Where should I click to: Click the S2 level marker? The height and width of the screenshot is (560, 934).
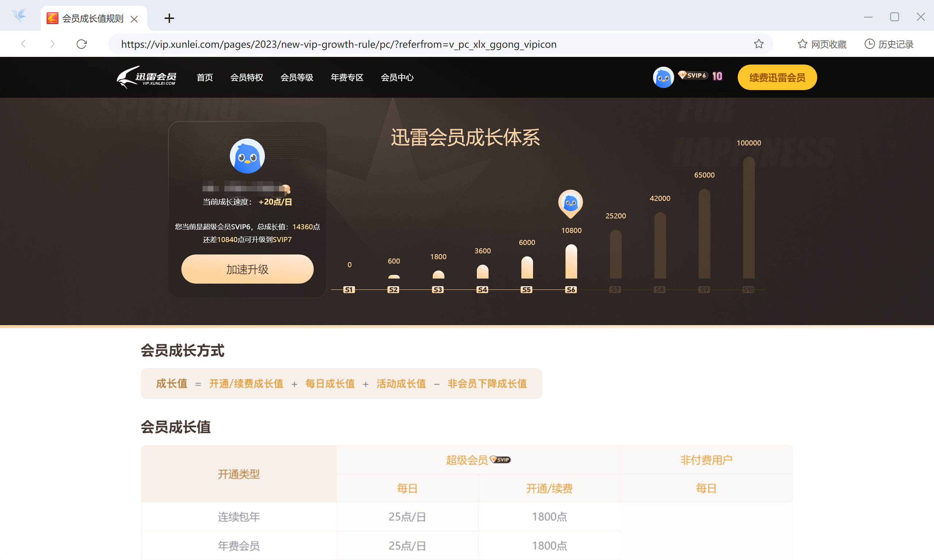tap(393, 290)
